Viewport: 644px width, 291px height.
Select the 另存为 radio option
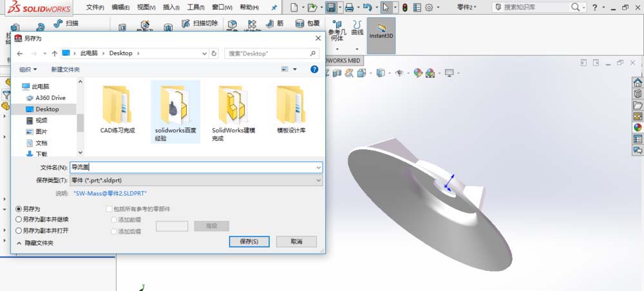coord(19,209)
